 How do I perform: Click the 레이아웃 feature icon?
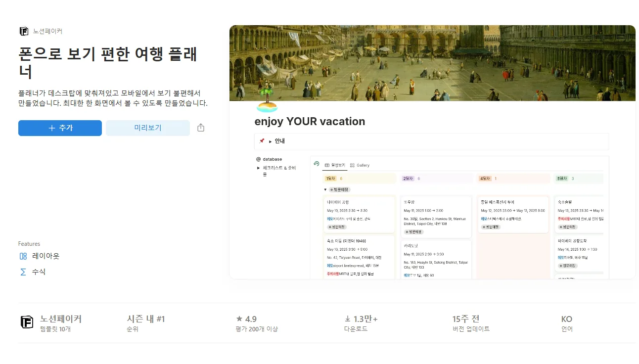tap(23, 256)
